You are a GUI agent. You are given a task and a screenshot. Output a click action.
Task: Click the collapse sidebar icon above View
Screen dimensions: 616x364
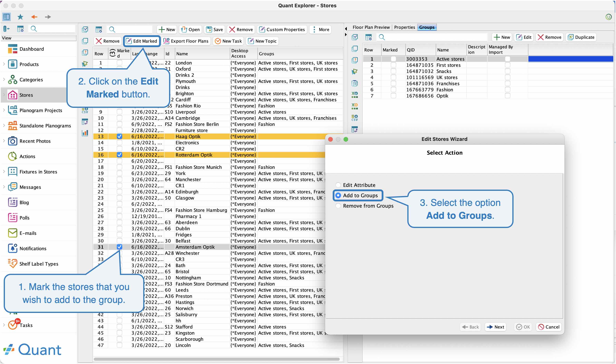[6, 29]
